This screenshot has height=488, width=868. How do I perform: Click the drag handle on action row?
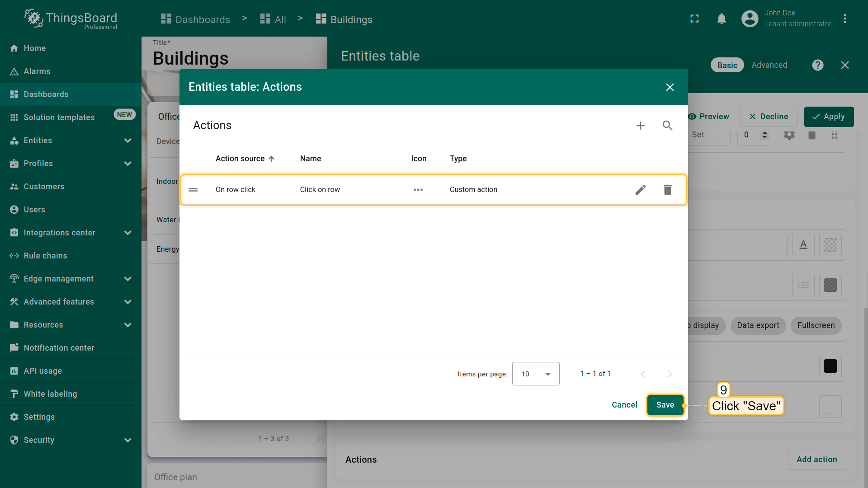[193, 190]
